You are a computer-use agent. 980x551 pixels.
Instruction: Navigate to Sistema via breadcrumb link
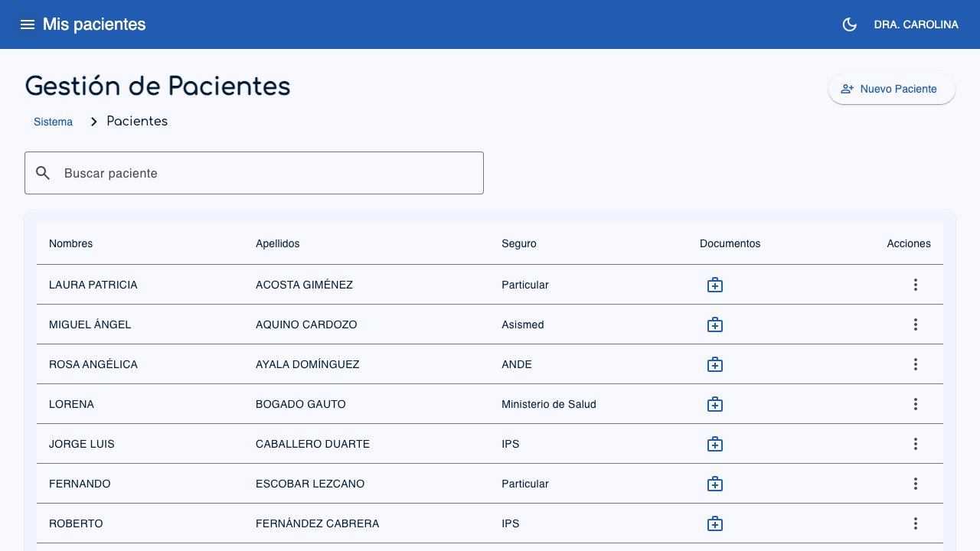coord(53,122)
